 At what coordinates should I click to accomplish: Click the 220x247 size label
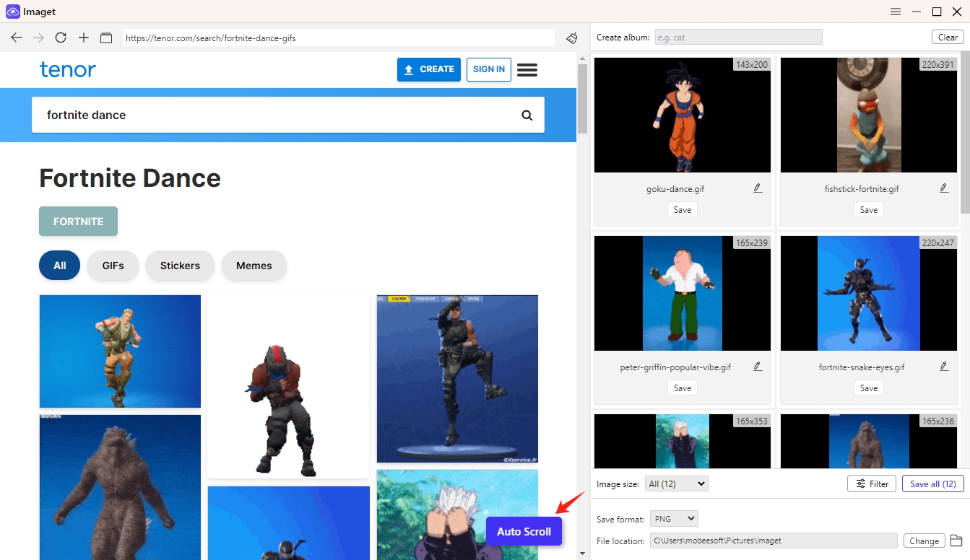[x=938, y=242]
